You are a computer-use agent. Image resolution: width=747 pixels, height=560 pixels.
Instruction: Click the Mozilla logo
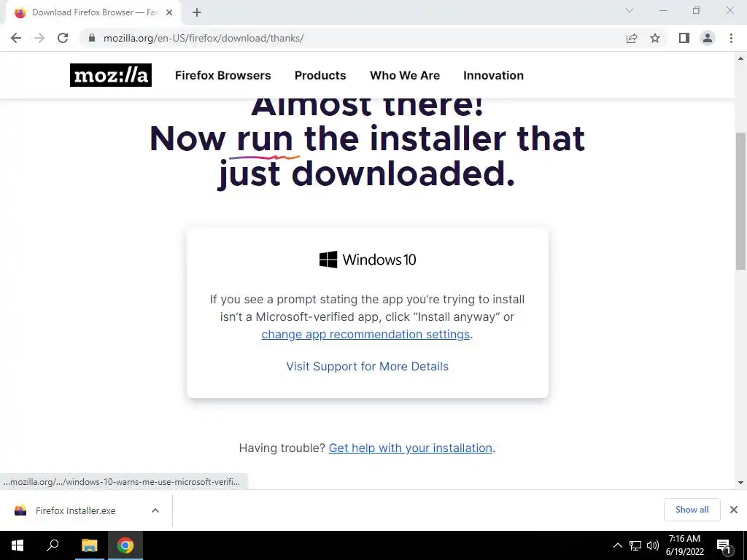click(111, 75)
